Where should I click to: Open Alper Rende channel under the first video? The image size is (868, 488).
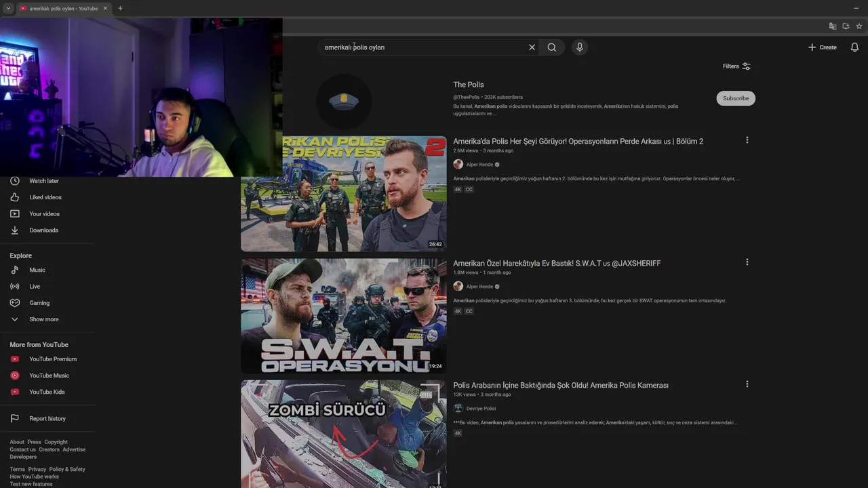pos(479,165)
